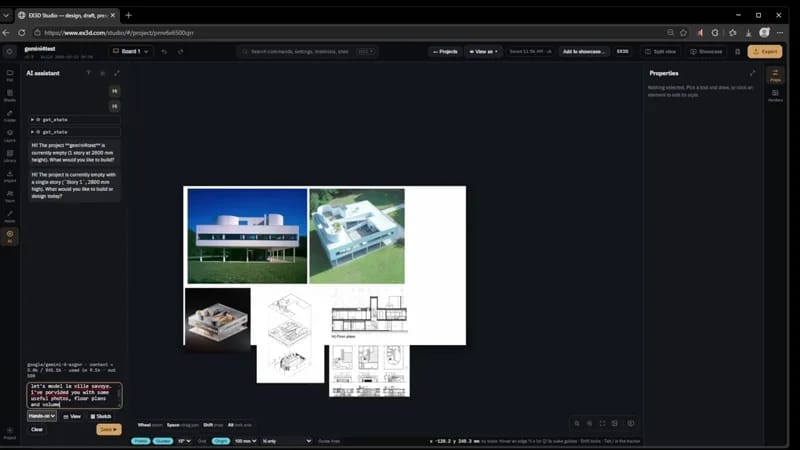
Task: Open the XY only dropdown in status bar
Action: pyautogui.click(x=287, y=441)
